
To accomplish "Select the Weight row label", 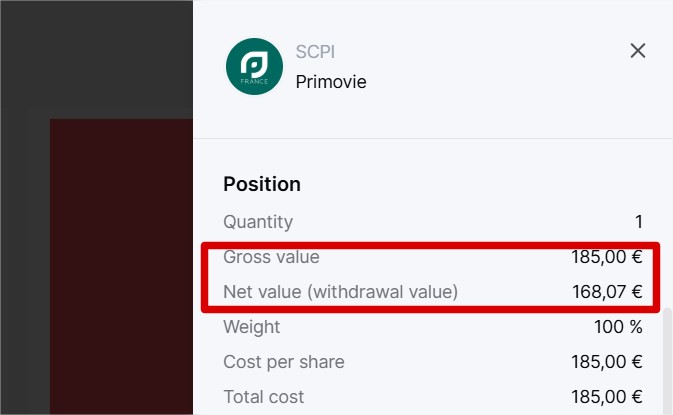I will click(x=252, y=327).
